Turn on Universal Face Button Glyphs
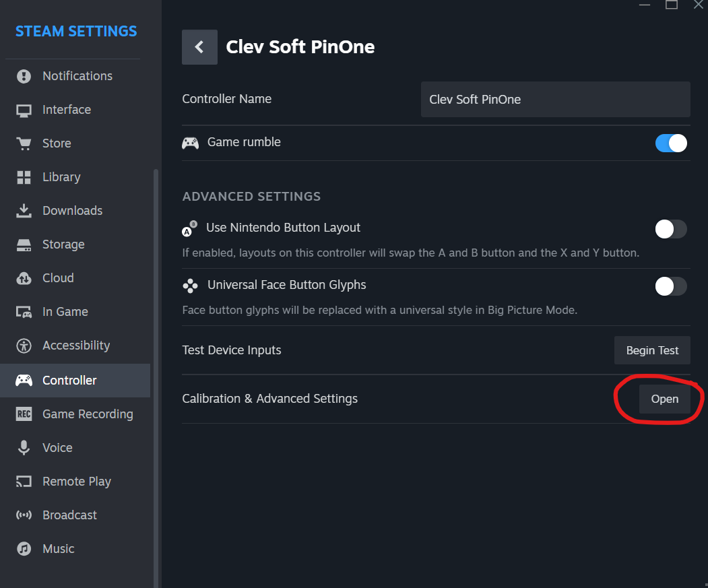The image size is (708, 588). 671,286
